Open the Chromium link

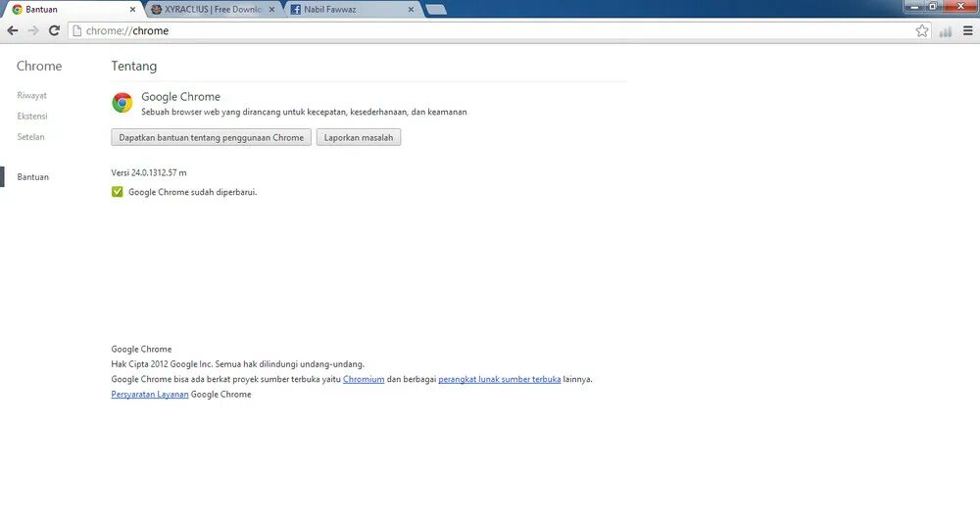[x=364, y=379]
